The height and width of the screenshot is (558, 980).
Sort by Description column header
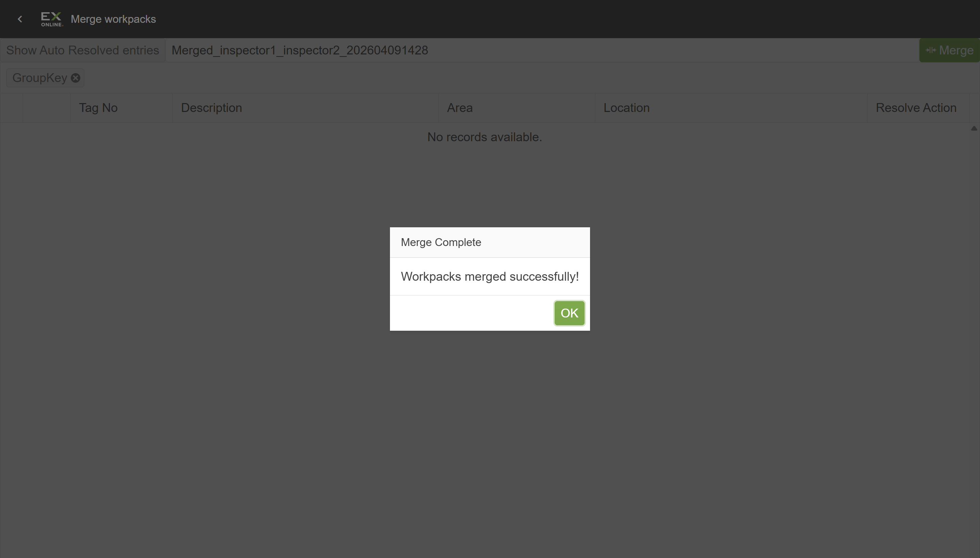coord(306,108)
